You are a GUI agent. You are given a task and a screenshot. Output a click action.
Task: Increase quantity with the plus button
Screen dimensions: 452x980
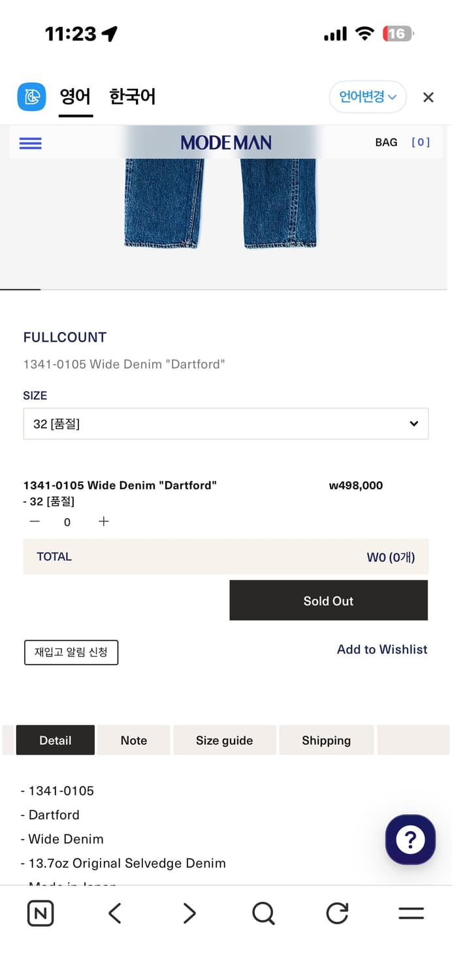click(103, 521)
